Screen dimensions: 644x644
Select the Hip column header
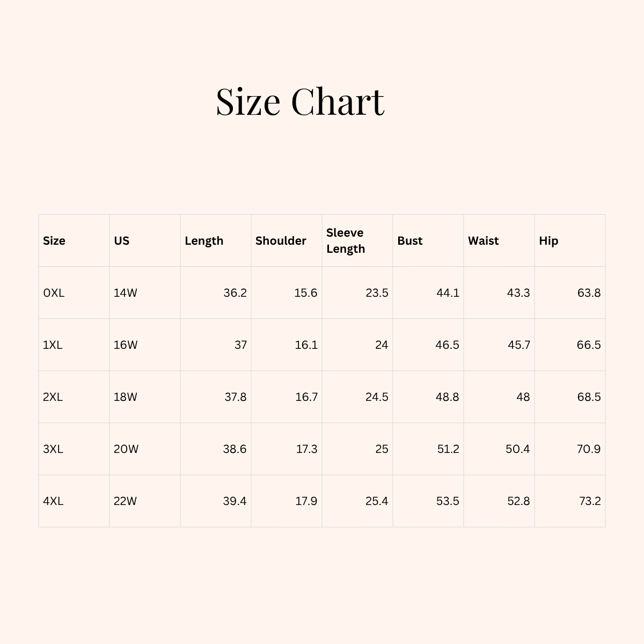548,240
